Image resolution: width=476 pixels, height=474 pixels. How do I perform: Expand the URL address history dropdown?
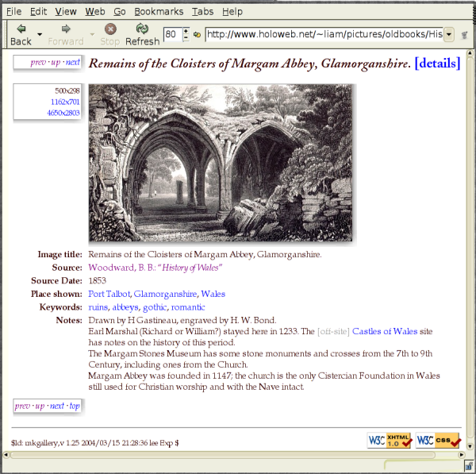click(x=449, y=35)
